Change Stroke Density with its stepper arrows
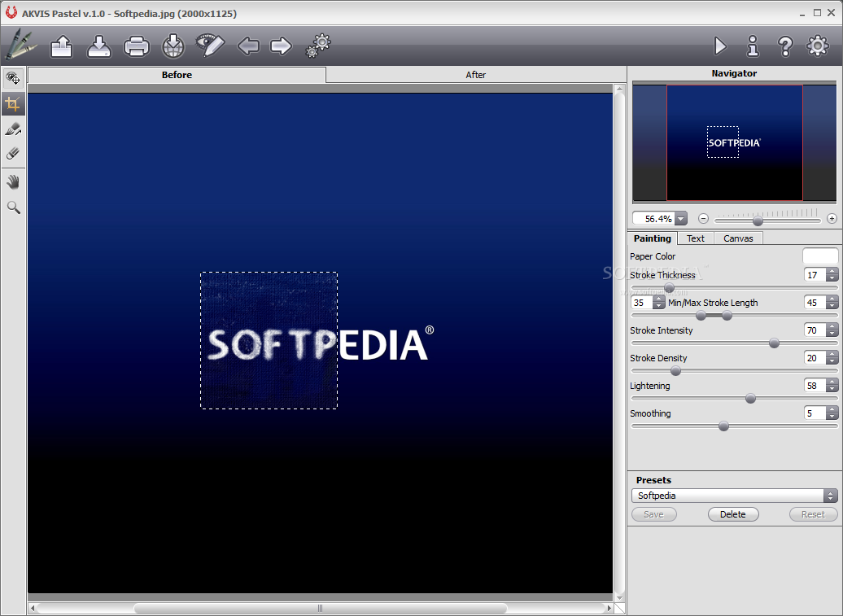Image resolution: width=843 pixels, height=616 pixels. click(832, 358)
